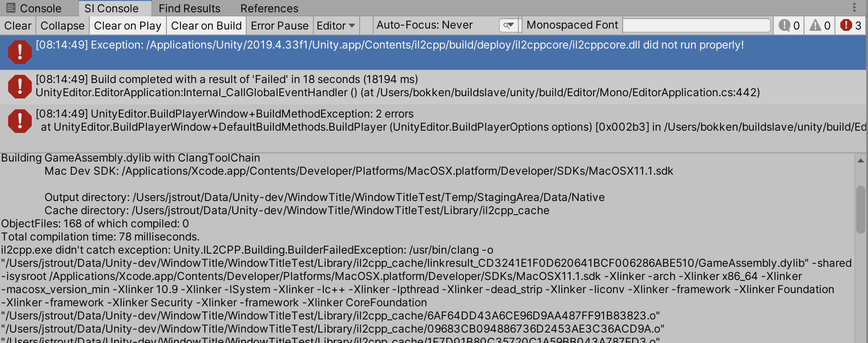The height and width of the screenshot is (343, 868).
Task: Toggle Clear on Build
Action: point(206,26)
